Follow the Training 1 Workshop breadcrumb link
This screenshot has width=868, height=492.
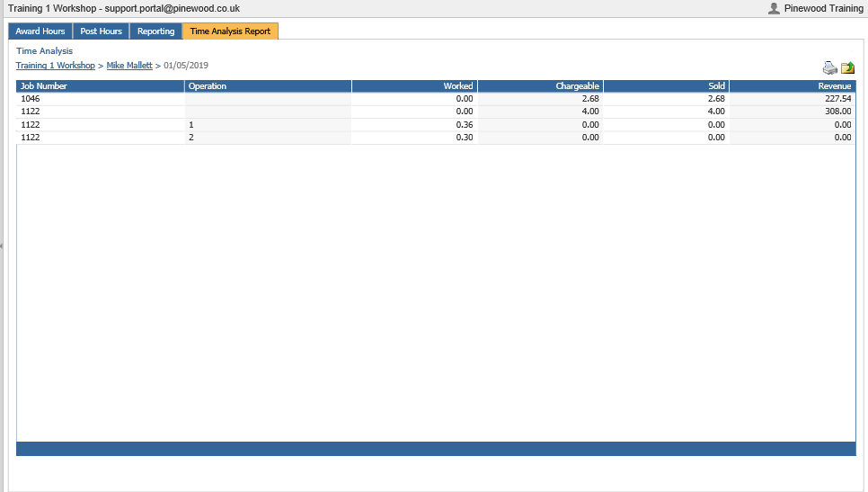pos(55,66)
